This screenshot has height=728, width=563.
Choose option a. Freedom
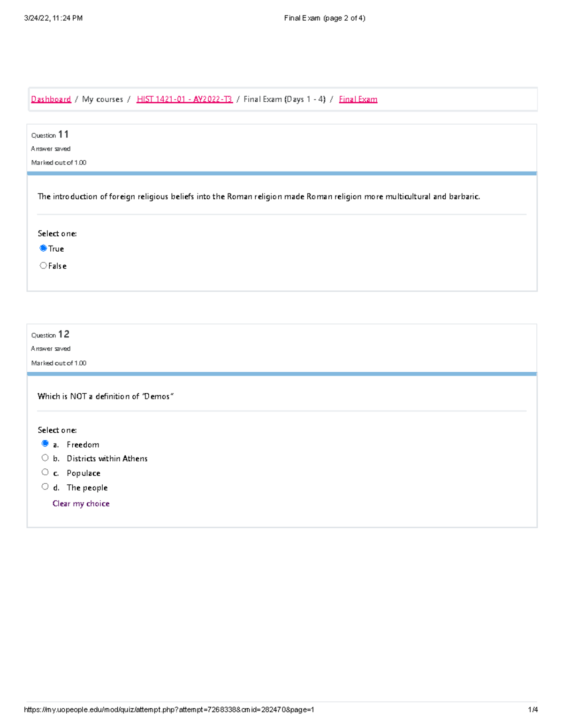pos(45,443)
